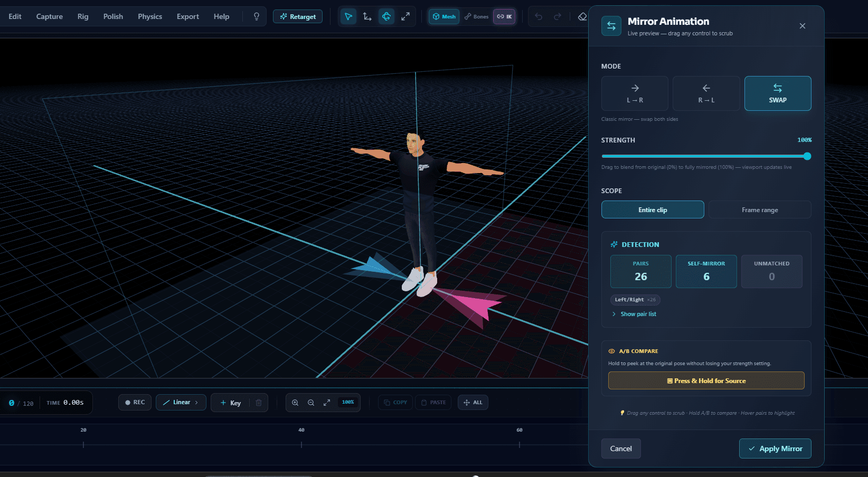Screen dimensions: 868x477
Task: Select the arrow pointer tool
Action: 348,16
